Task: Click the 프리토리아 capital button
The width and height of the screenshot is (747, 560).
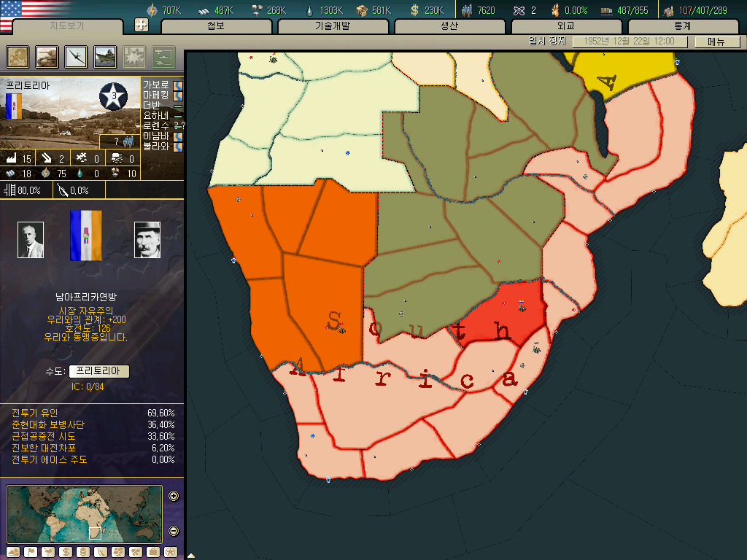Action: pos(98,371)
